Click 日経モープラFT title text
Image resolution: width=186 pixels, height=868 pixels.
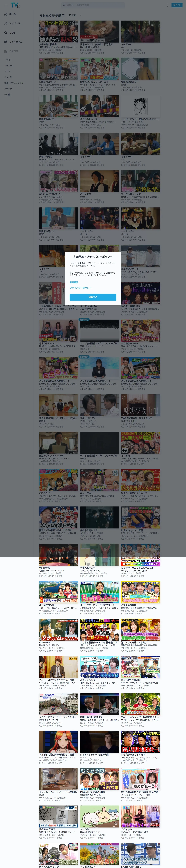click(x=47, y=830)
